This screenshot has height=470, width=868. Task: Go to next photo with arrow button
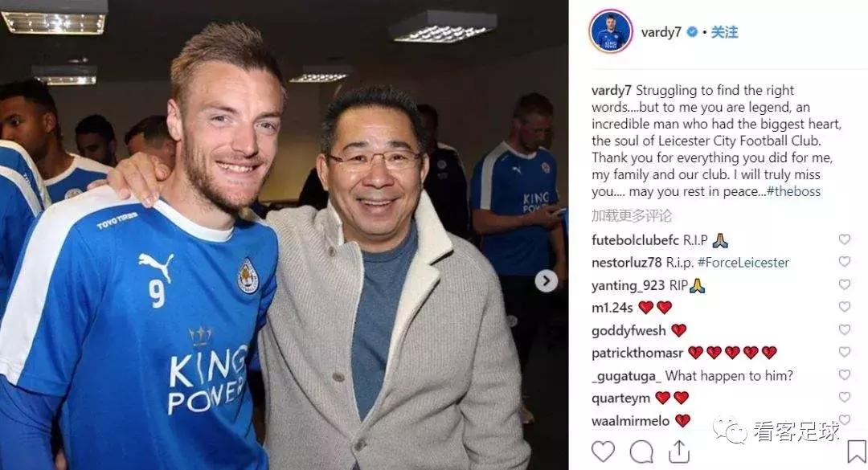(546, 281)
